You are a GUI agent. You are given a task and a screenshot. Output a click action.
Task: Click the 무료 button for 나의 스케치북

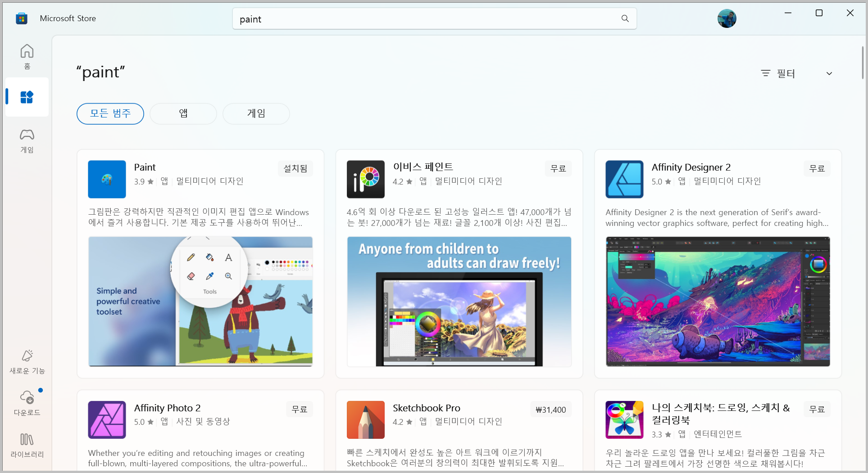click(817, 409)
